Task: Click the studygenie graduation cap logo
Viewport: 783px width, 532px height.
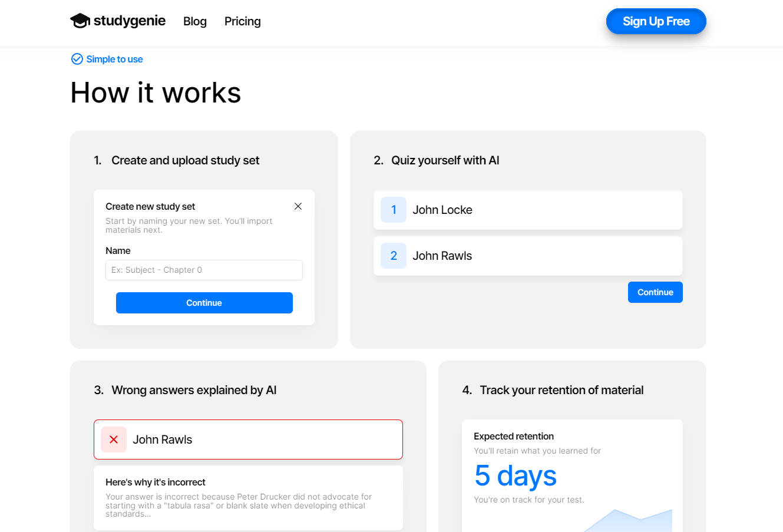Action: [80, 21]
